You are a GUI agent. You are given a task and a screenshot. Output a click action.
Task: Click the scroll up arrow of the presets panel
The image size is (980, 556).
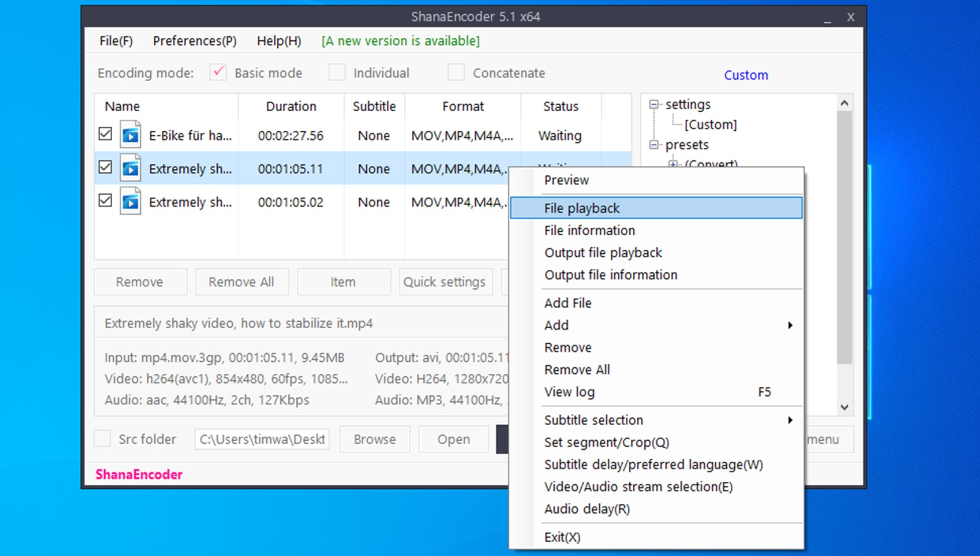(x=844, y=103)
